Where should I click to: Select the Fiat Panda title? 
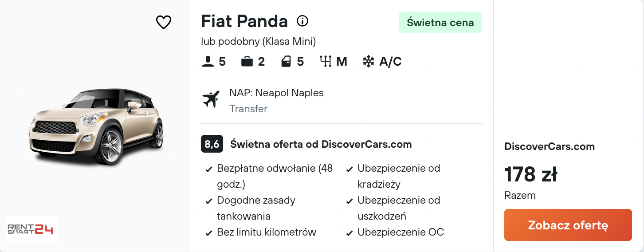pyautogui.click(x=244, y=21)
